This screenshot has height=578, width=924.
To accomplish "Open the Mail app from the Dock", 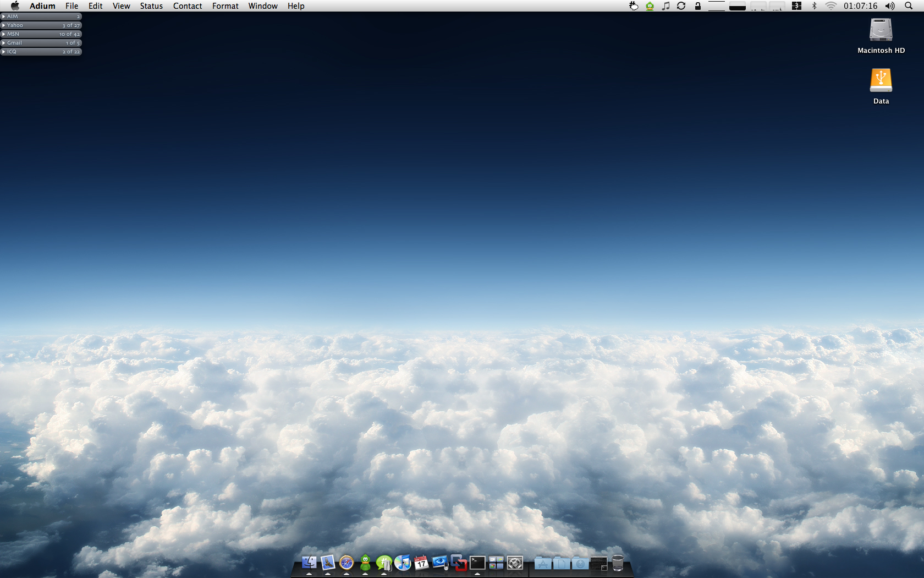I will tap(328, 563).
